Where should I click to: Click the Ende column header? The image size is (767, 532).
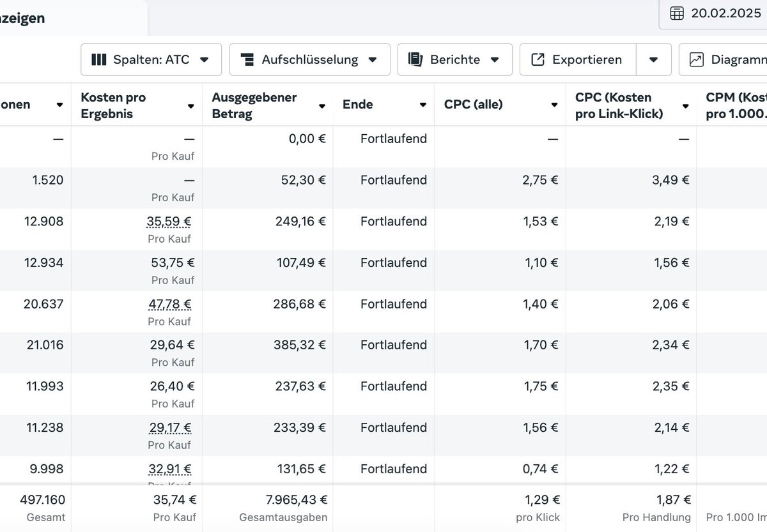pyautogui.click(x=358, y=104)
